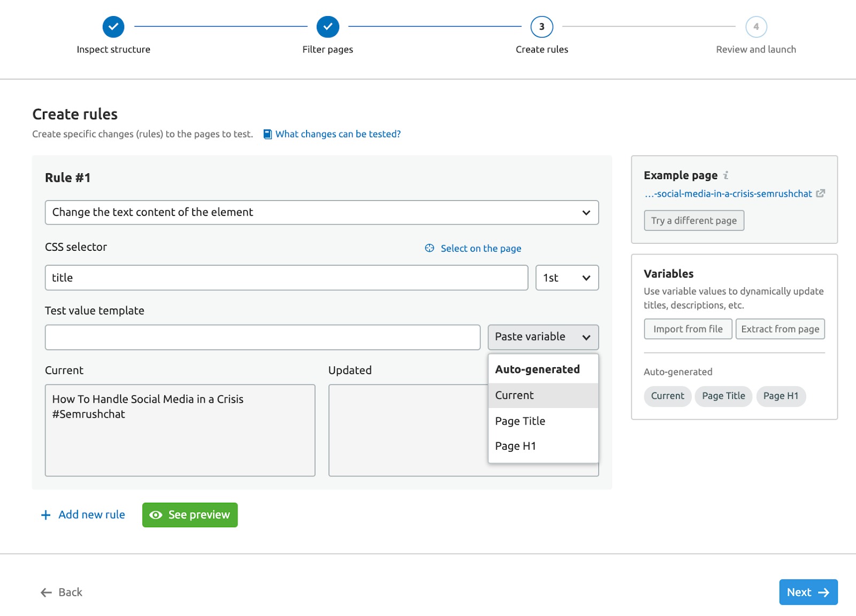Select Current from the variable menu
856x616 pixels.
(x=543, y=395)
